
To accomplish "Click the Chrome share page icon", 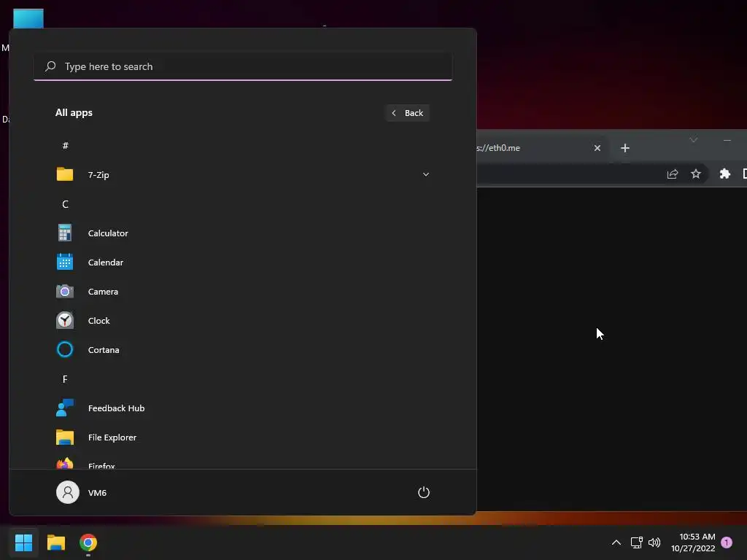I will click(x=672, y=174).
